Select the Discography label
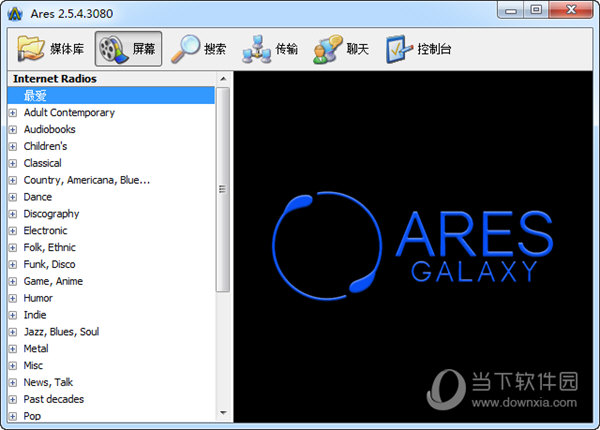The height and width of the screenshot is (430, 600). tap(51, 213)
